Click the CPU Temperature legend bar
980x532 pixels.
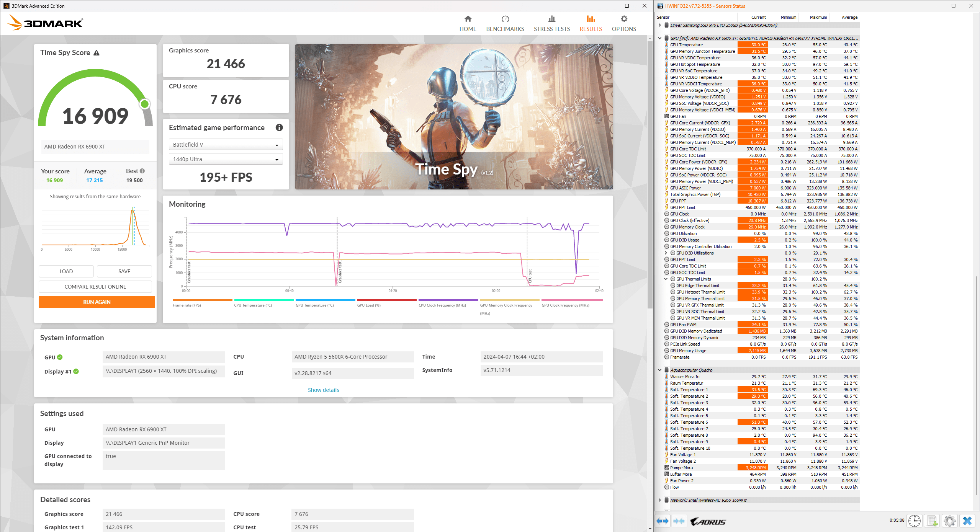[x=264, y=300]
